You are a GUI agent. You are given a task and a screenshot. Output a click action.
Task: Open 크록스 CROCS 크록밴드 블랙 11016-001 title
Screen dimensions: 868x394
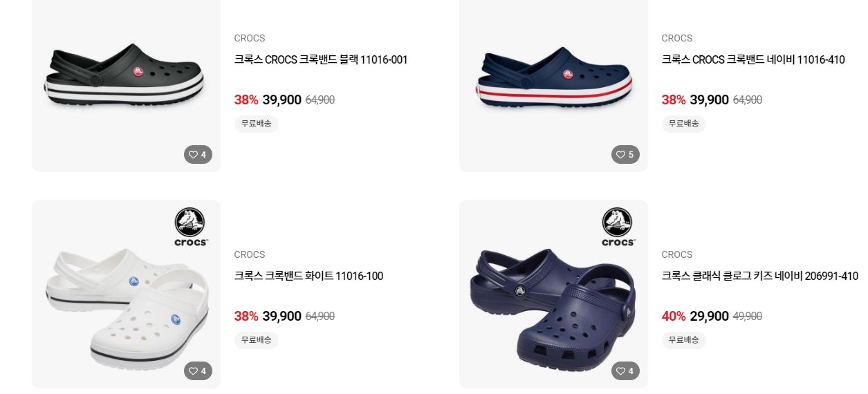(321, 60)
